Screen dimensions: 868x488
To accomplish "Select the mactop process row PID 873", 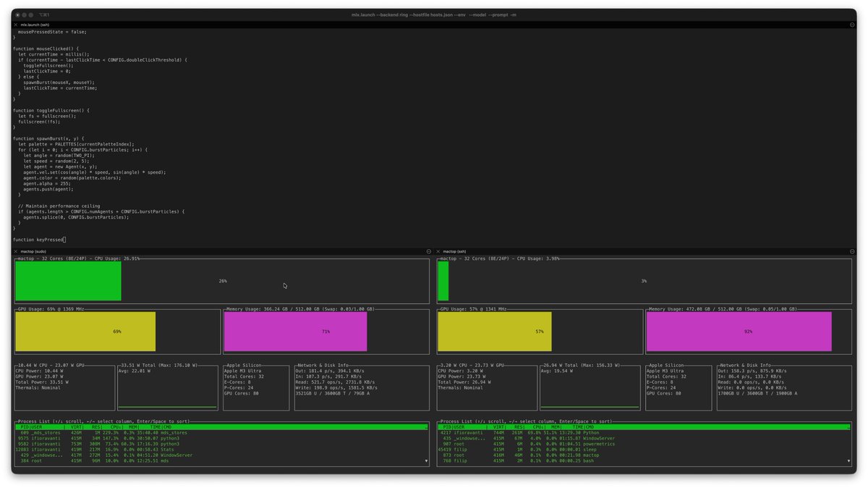I will pyautogui.click(x=642, y=455).
